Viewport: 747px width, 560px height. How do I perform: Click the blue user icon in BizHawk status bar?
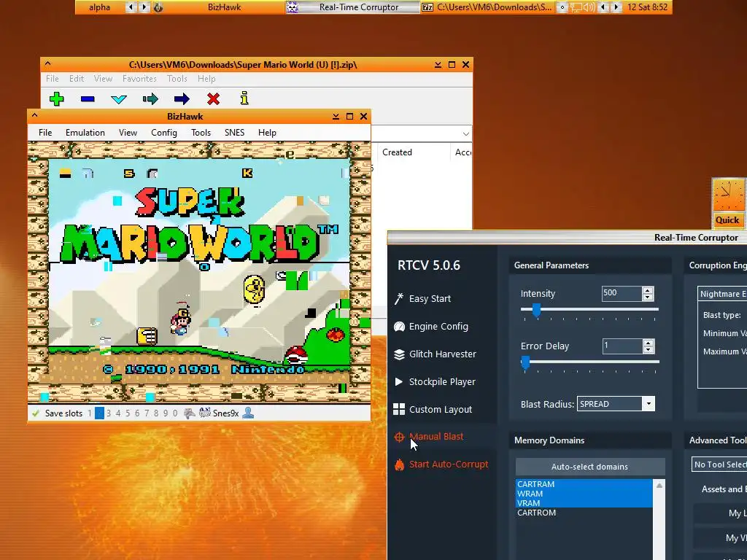[x=248, y=413]
